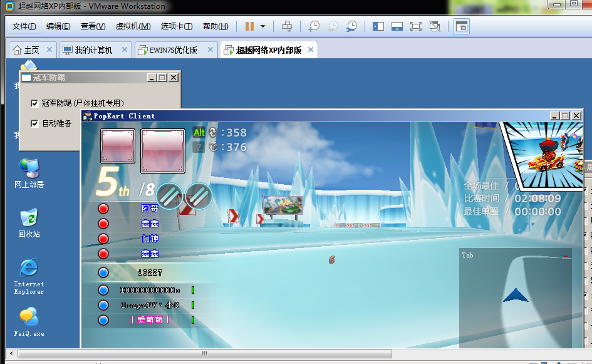The height and width of the screenshot is (364, 592).
Task: Click the blue team dot beside DouyuTV丶小C
Action: [x=103, y=305]
